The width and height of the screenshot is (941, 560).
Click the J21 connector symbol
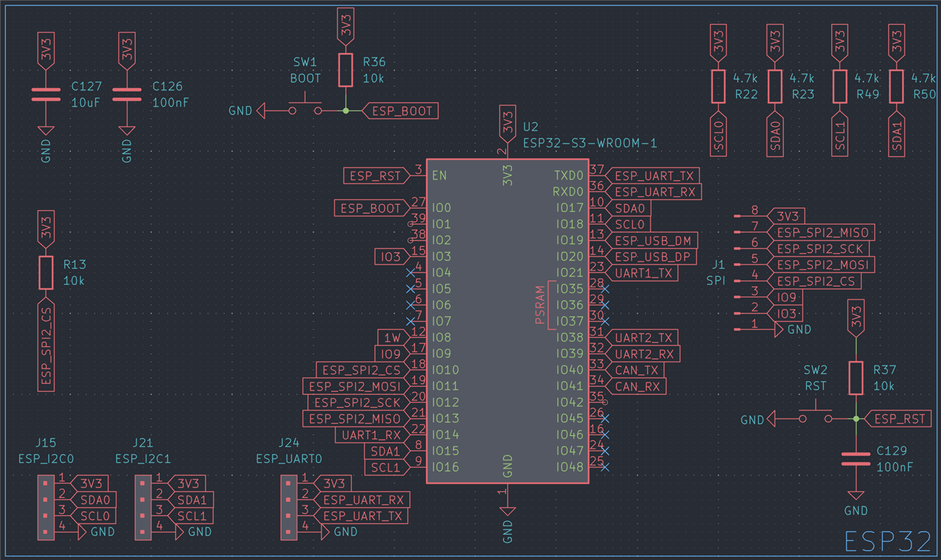click(x=143, y=507)
